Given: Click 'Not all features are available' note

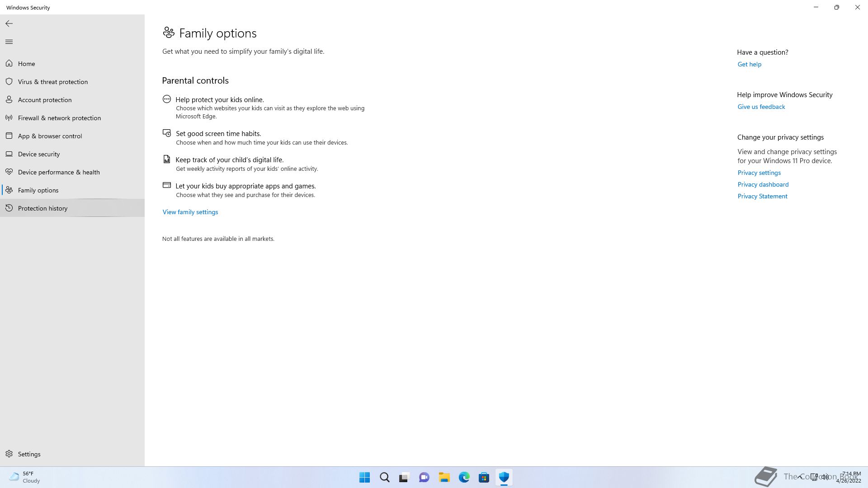Looking at the screenshot, I should tap(218, 239).
